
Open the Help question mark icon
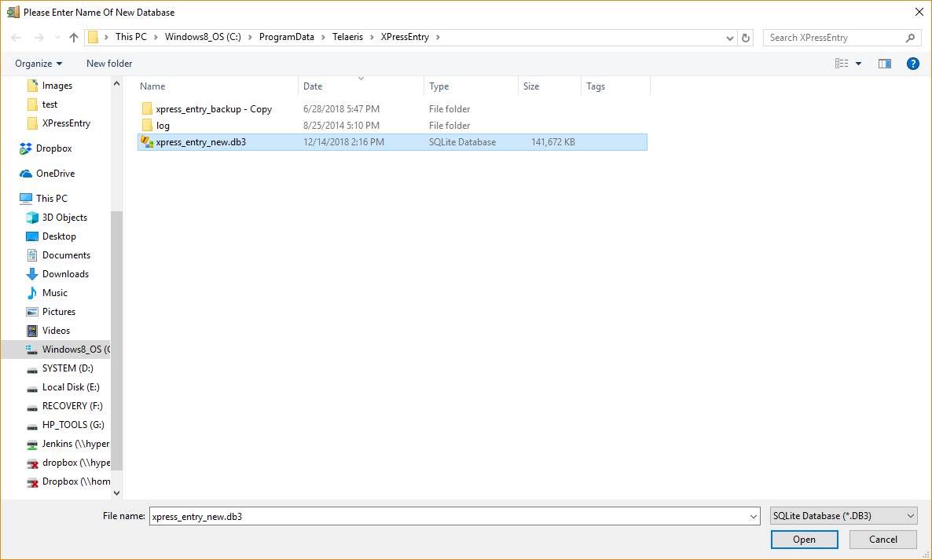(x=912, y=64)
